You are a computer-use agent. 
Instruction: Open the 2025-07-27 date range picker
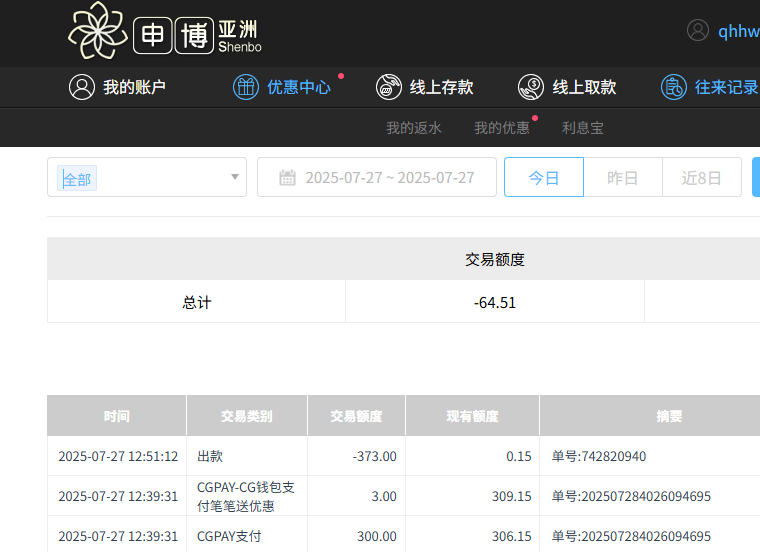pos(389,178)
